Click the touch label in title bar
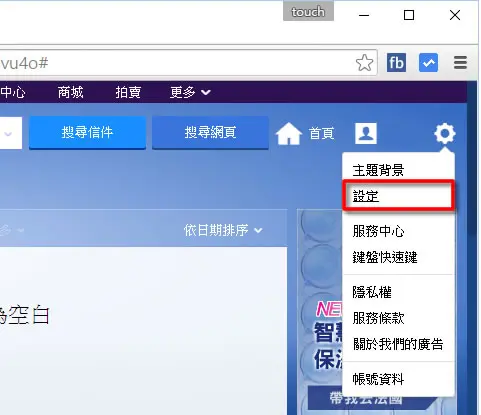The height and width of the screenshot is (415, 481). (308, 12)
